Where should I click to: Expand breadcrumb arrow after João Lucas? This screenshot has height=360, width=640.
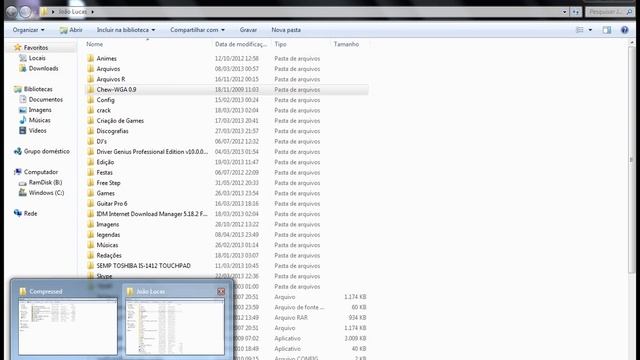93,12
